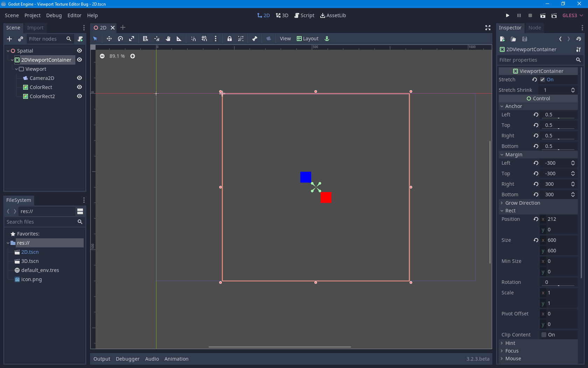This screenshot has height=368, width=588.
Task: Select the Move tool in canvas toolbar
Action: (x=109, y=39)
